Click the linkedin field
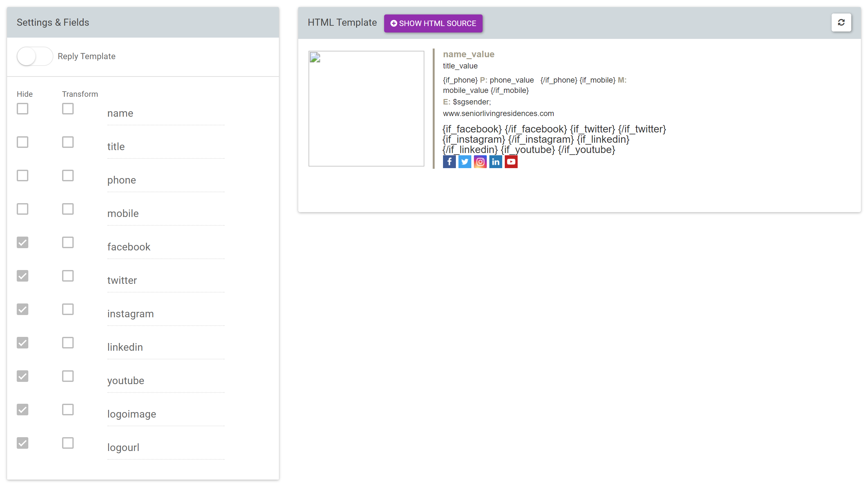This screenshot has width=868, height=487. click(x=166, y=347)
